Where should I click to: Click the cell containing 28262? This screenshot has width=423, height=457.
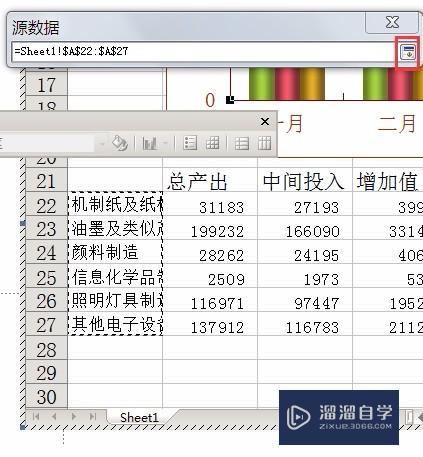[210, 252]
